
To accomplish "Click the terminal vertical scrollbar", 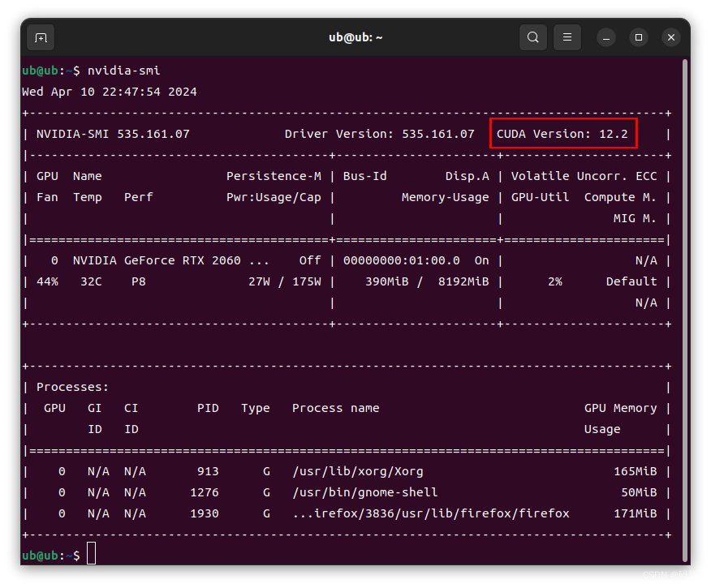I will click(x=686, y=311).
